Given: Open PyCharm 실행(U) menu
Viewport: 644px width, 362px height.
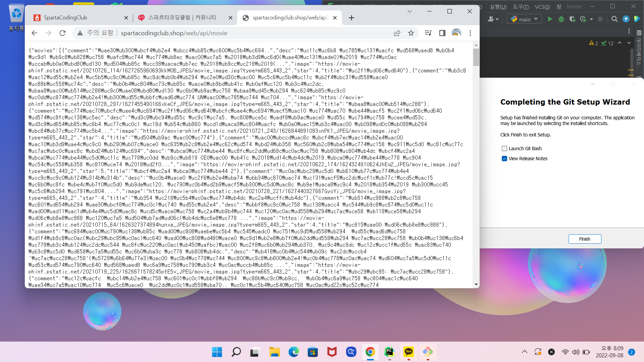Looking at the screenshot, I should point(498,7).
